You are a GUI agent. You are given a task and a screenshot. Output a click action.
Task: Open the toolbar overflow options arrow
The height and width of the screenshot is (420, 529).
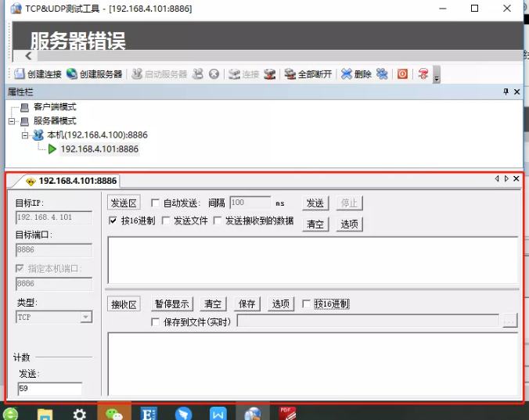[437, 74]
